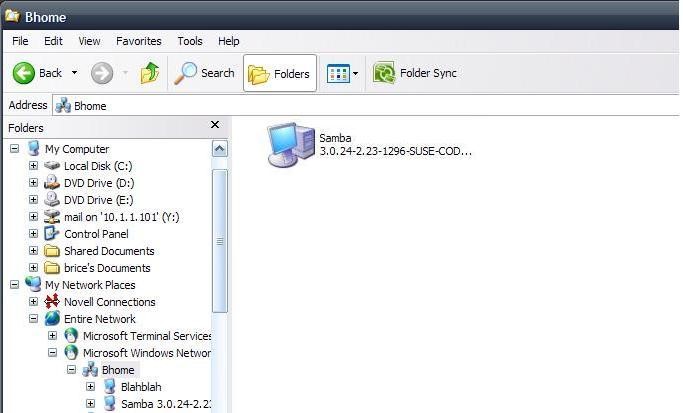Open the View menu
The height and width of the screenshot is (413, 683).
pyautogui.click(x=89, y=41)
